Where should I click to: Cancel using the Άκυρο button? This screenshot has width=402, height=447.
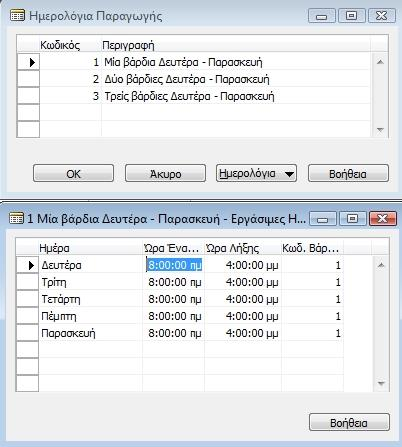165,173
